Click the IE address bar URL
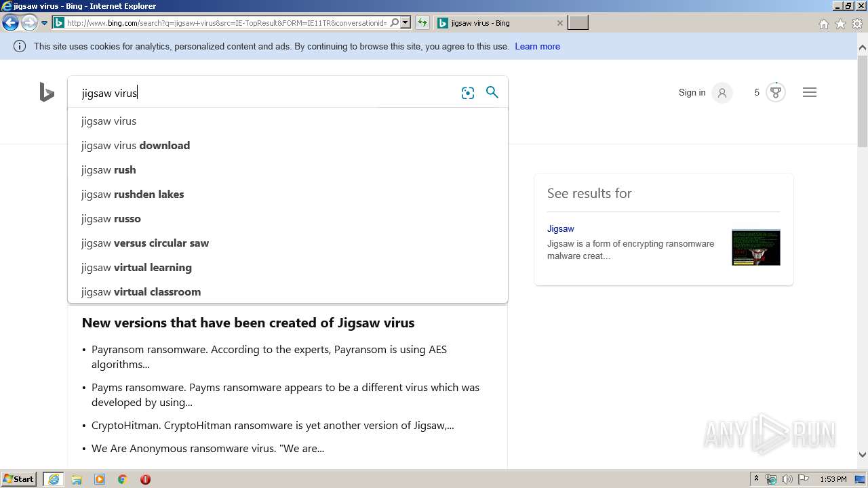The image size is (868, 488). pos(227,23)
